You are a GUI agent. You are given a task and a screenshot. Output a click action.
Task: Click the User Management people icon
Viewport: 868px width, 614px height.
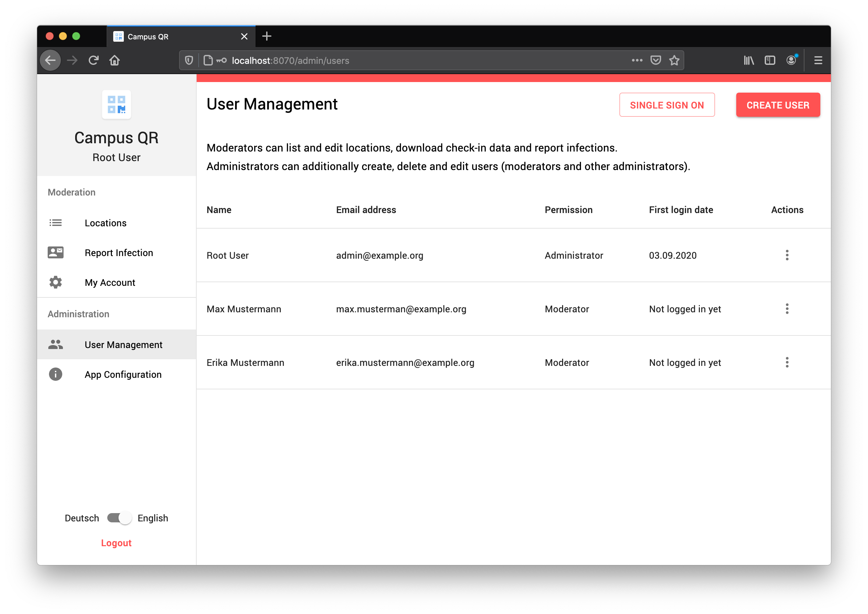(x=55, y=344)
